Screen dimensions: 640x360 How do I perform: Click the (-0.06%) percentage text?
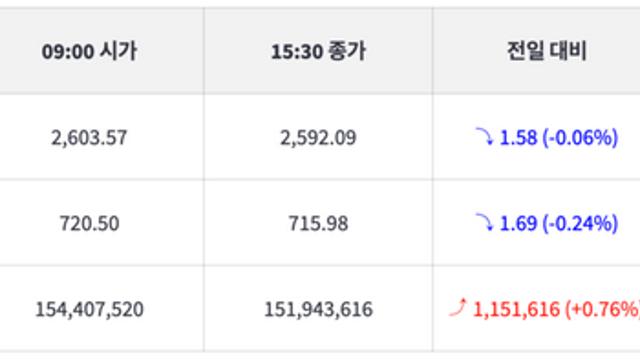[580, 137]
